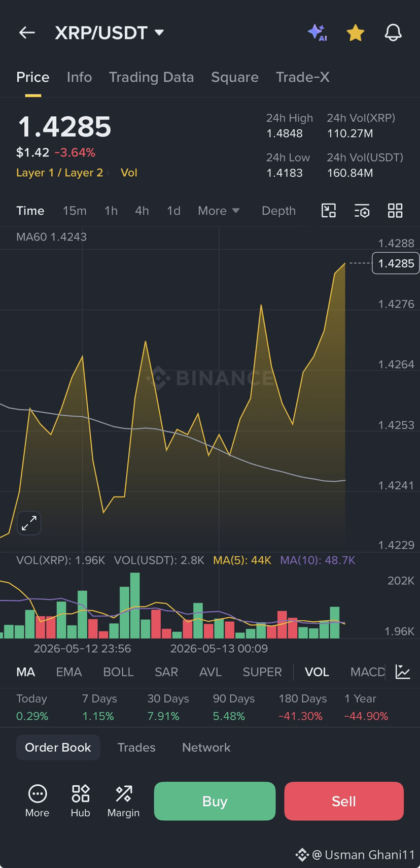
Task: Switch to the Info tab
Action: point(79,77)
